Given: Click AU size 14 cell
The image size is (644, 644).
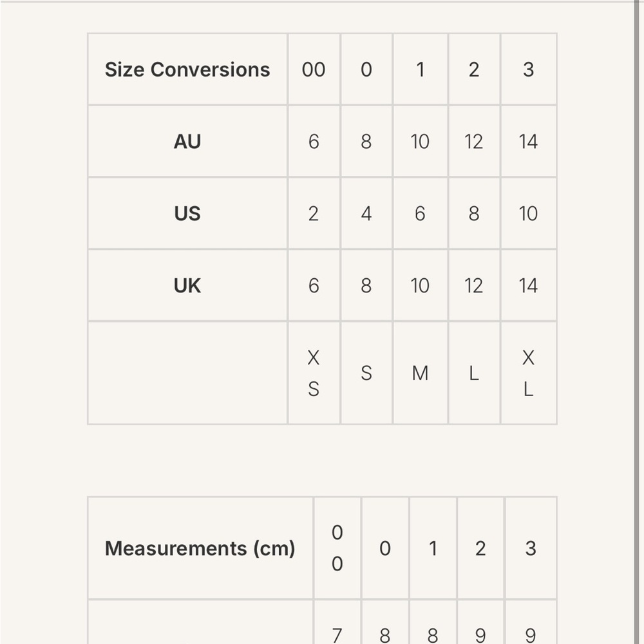Looking at the screenshot, I should click(x=529, y=141).
